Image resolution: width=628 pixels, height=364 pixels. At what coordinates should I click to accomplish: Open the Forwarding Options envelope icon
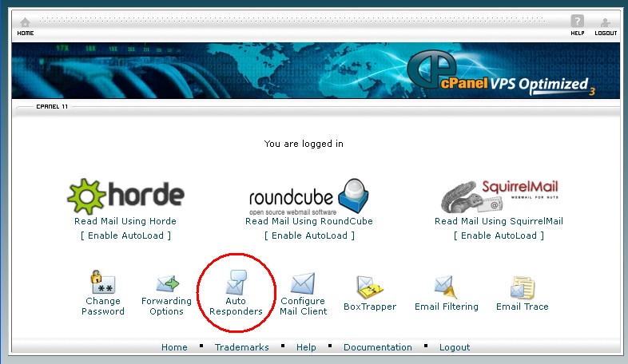point(167,283)
